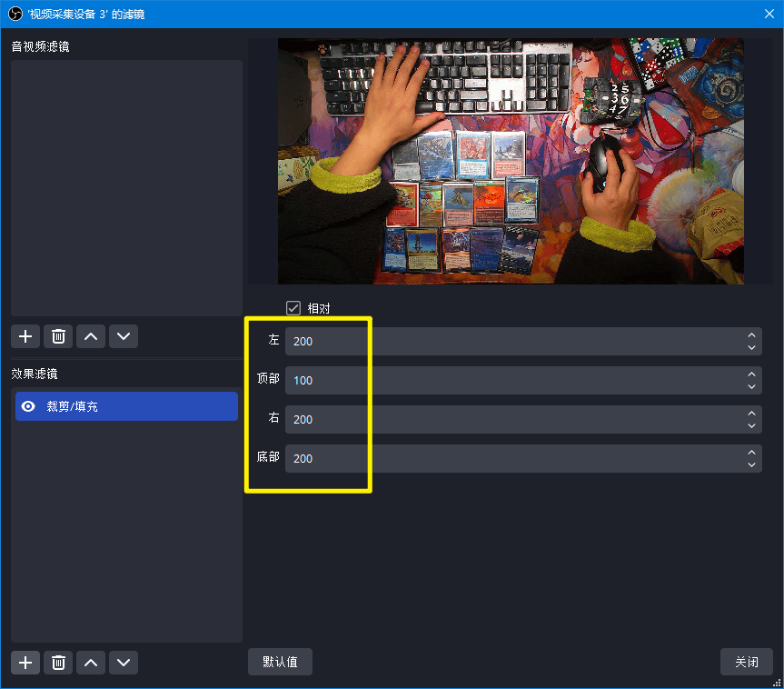Close the filters window with X
Screen dimensions: 784x689
(769, 14)
